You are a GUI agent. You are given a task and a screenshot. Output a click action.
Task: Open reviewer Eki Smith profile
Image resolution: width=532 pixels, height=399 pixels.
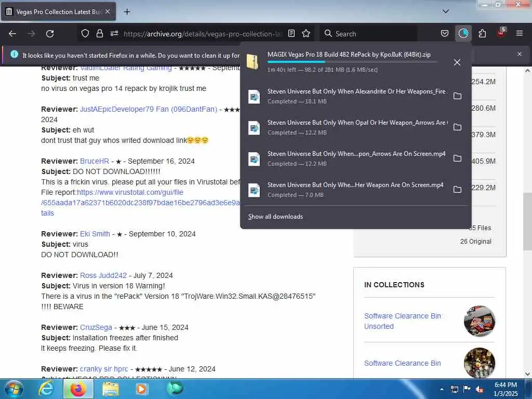95,234
